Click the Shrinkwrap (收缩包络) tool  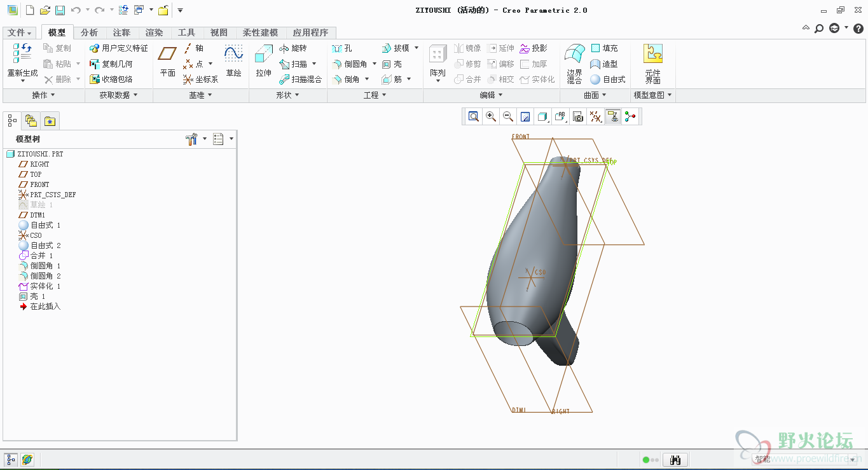coord(111,79)
